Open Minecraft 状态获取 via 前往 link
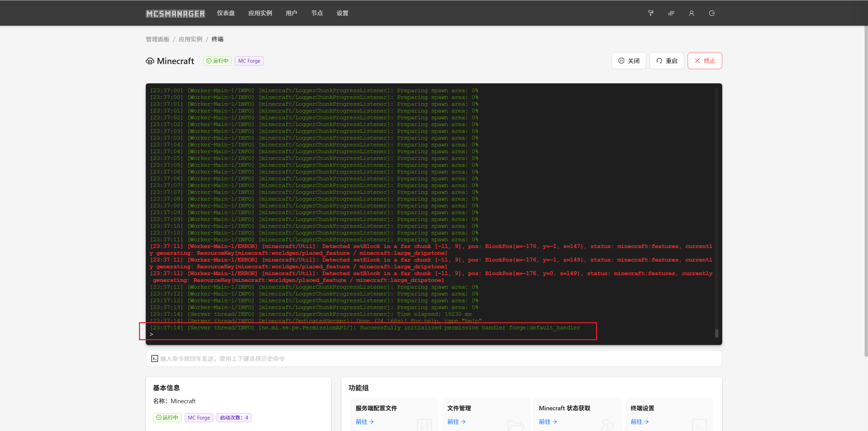868x431 pixels. (548, 422)
